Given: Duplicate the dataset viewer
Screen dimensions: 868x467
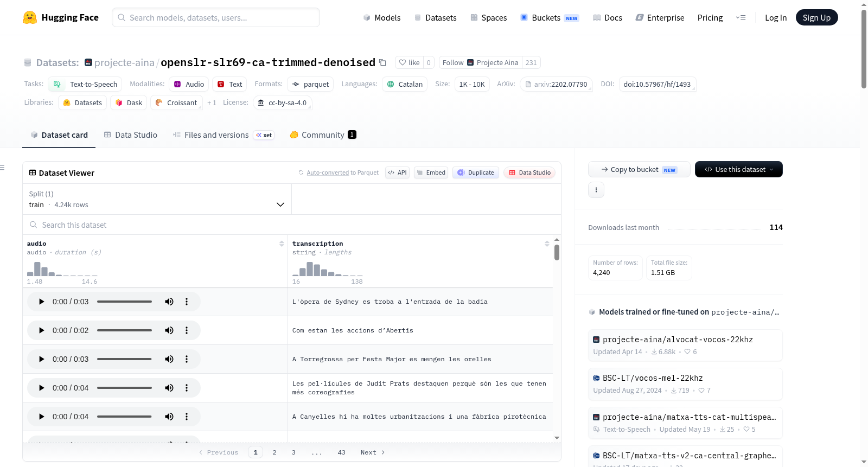Looking at the screenshot, I should click(x=476, y=172).
